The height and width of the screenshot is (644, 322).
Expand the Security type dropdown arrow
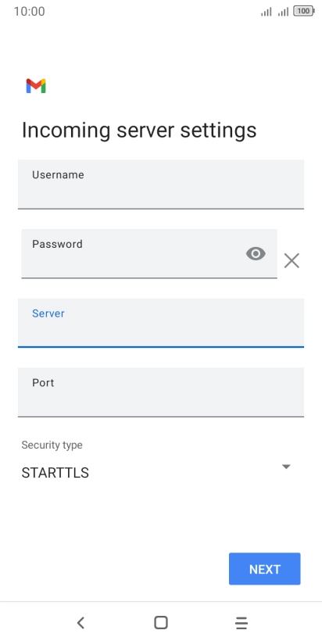pyautogui.click(x=286, y=467)
